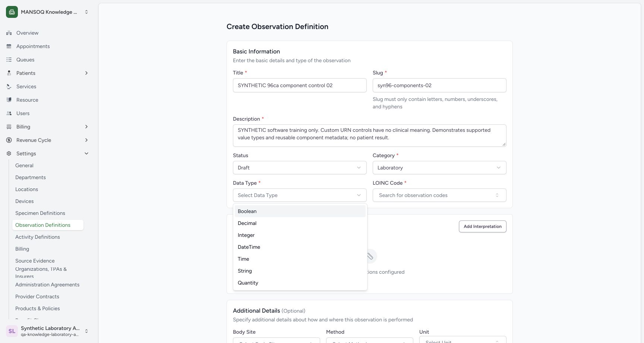
Task: Click the Users group icon
Action: click(9, 113)
